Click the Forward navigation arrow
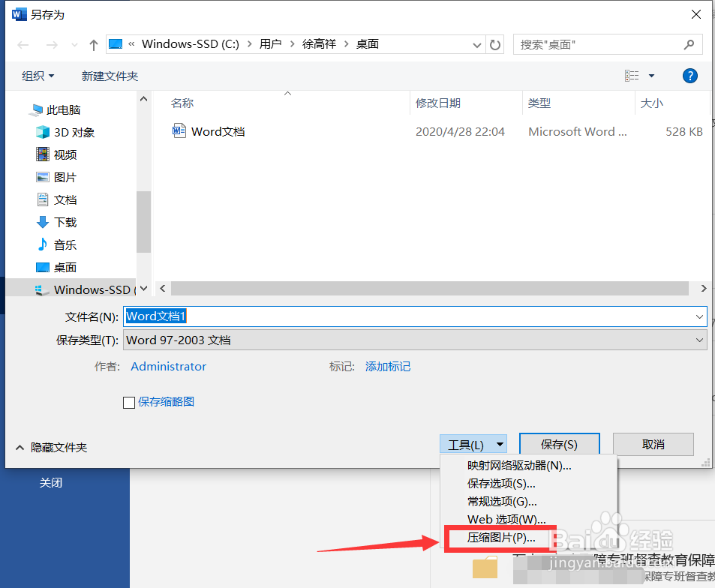 point(52,45)
